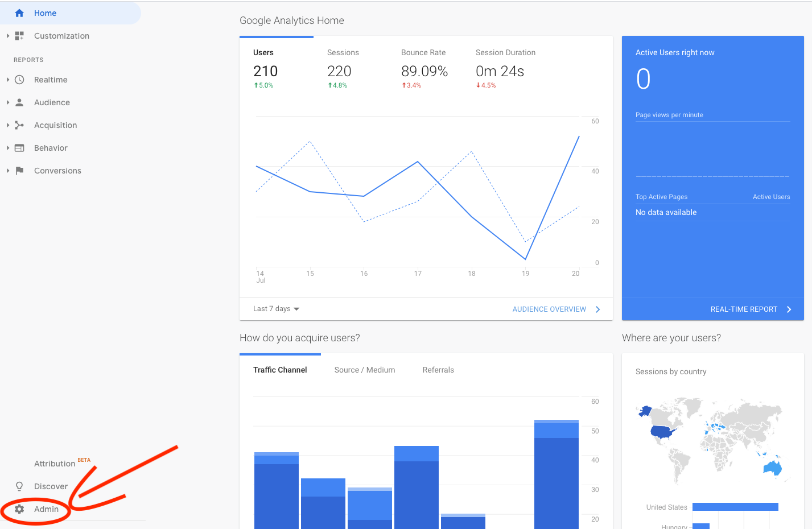Image resolution: width=812 pixels, height=529 pixels.
Task: Switch to Referrals tab
Action: click(x=438, y=370)
